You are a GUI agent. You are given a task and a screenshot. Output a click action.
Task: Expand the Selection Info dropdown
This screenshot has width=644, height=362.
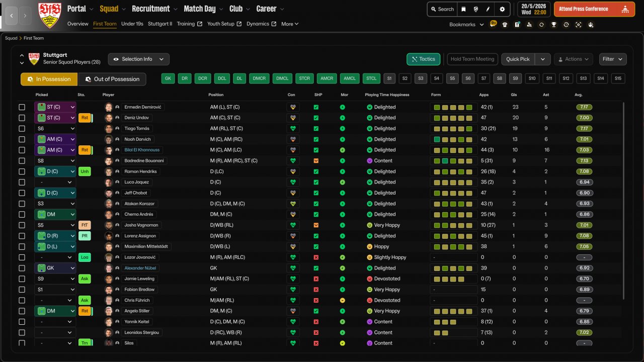[138, 59]
